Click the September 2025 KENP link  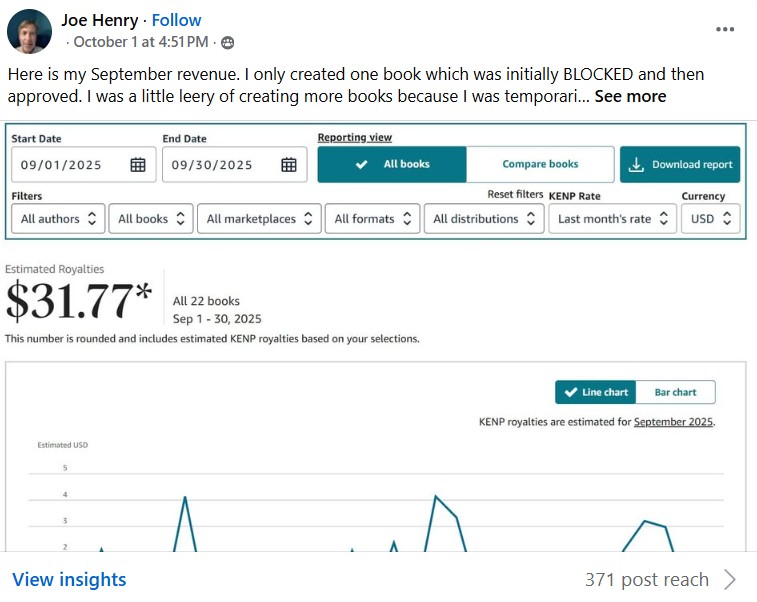(673, 422)
